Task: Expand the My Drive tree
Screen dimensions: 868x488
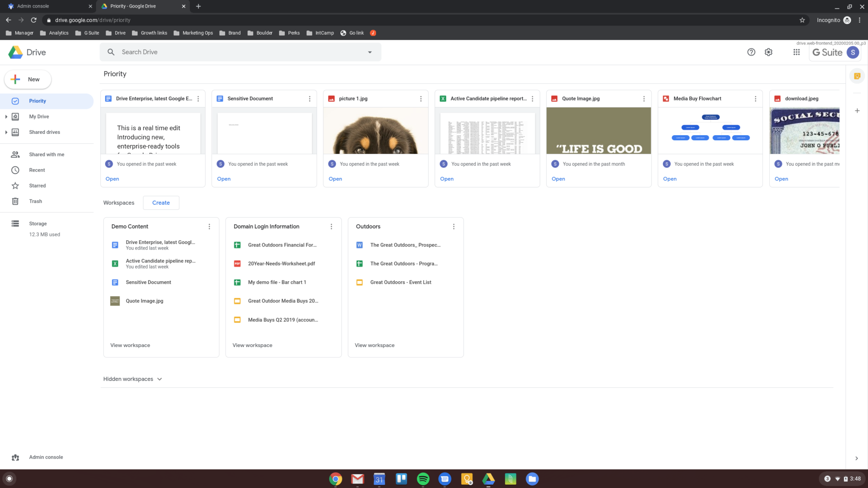Action: (6, 116)
